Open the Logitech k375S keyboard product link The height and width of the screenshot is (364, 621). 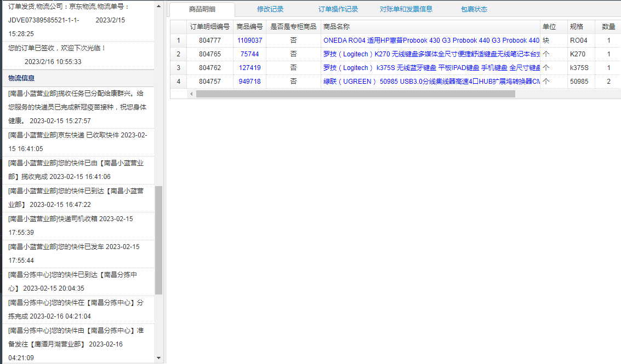click(x=431, y=68)
